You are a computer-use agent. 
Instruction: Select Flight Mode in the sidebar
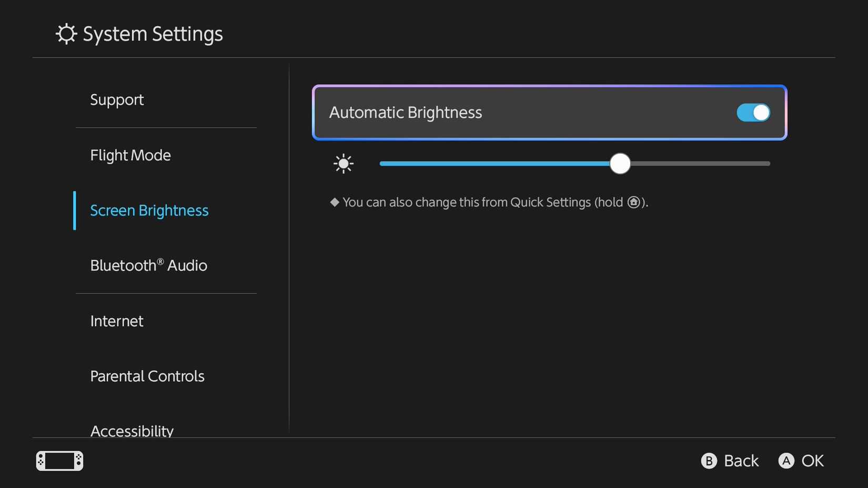point(130,155)
